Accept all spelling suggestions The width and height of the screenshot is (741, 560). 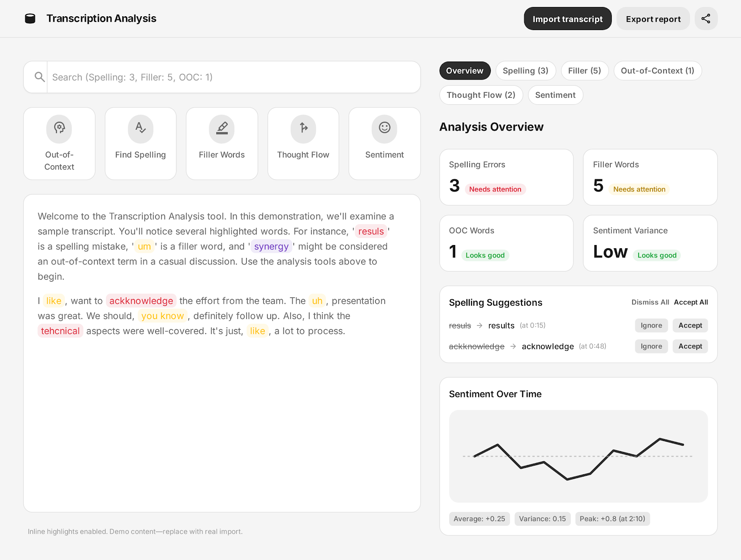pyautogui.click(x=691, y=302)
